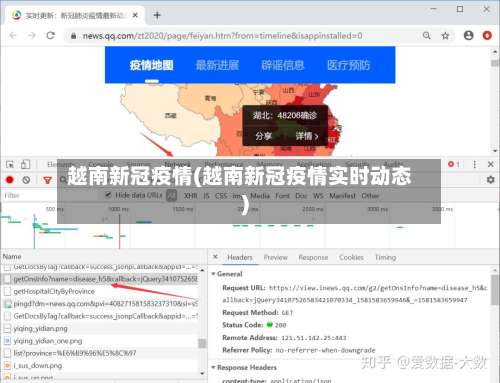The image size is (500, 383).
Task: Click the Headers pane scrollbar
Action: (x=495, y=289)
